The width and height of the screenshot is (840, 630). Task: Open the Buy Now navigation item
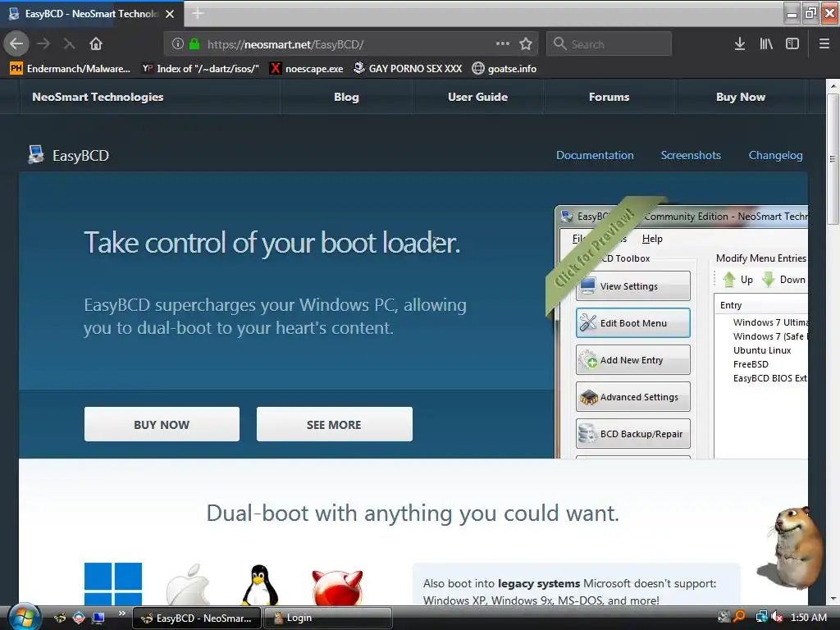(x=741, y=97)
